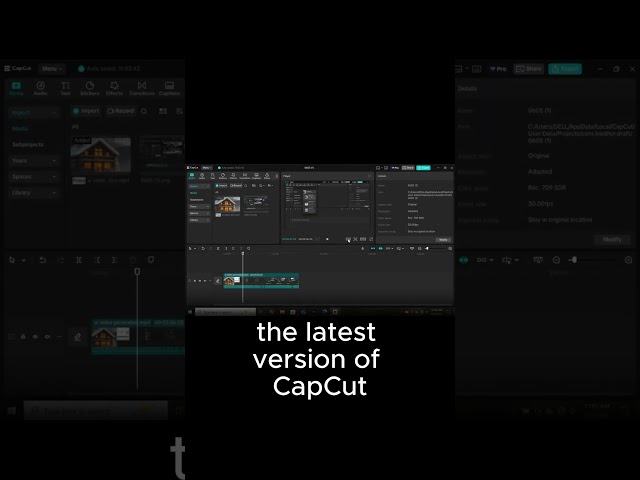Select the Media tab in the dimmed background window

tap(16, 88)
